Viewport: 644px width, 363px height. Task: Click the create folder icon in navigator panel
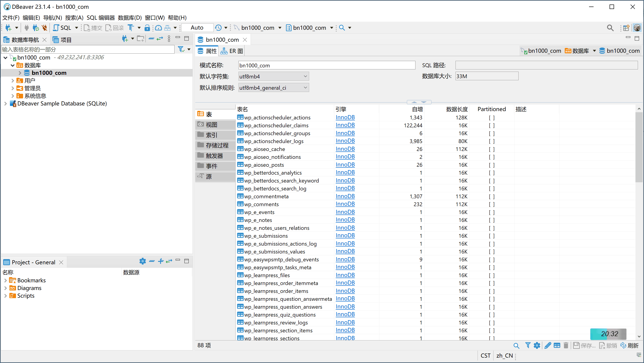click(x=141, y=39)
